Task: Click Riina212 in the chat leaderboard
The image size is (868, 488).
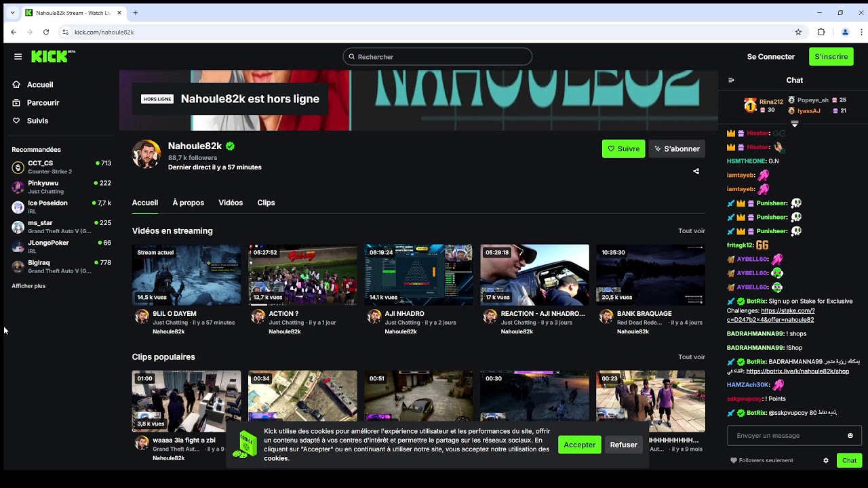Action: (771, 102)
